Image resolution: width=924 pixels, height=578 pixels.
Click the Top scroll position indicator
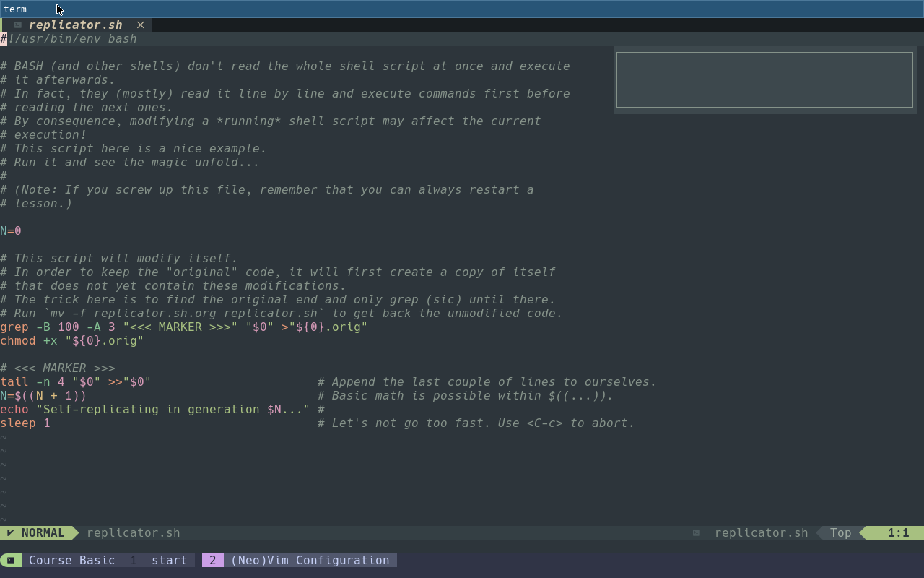[x=840, y=532]
